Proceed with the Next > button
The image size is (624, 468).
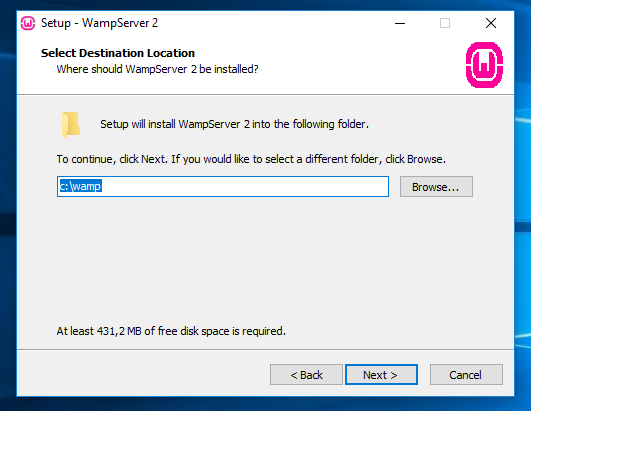click(x=381, y=374)
